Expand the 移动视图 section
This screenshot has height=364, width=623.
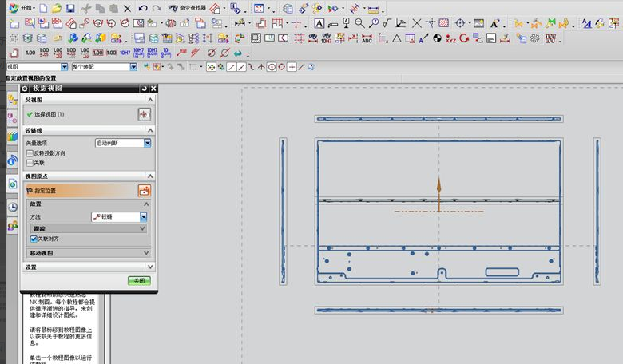[146, 252]
